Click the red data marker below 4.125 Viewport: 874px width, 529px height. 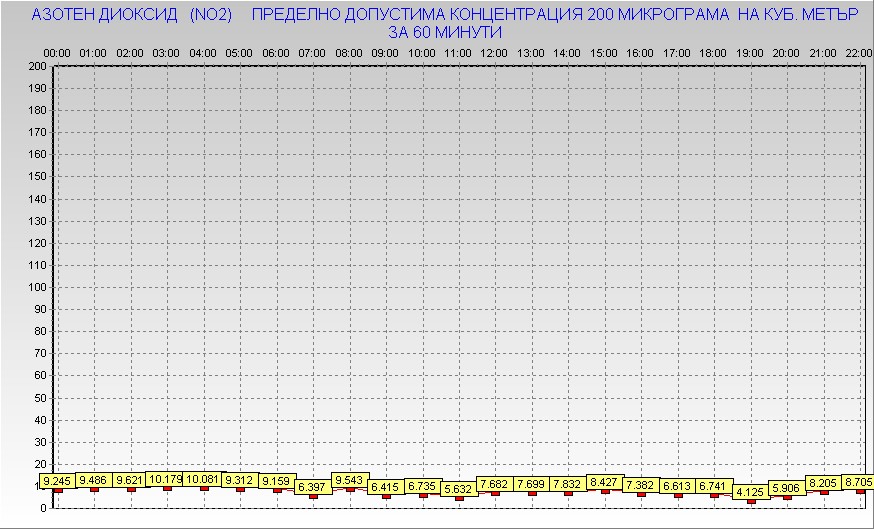pos(751,501)
